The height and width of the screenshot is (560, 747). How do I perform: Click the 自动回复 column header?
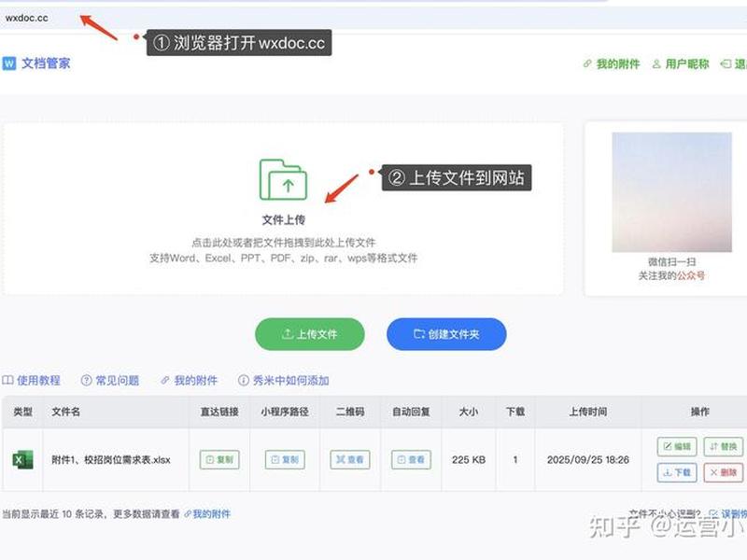[x=411, y=412]
